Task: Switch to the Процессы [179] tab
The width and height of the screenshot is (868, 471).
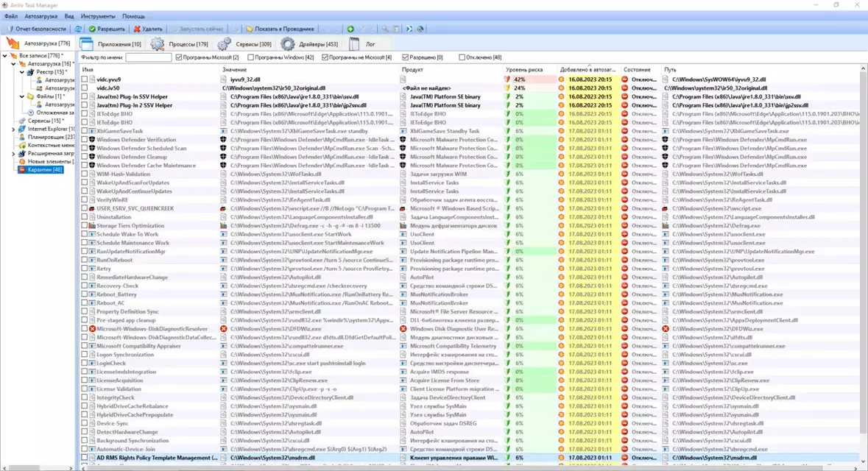Action: click(x=180, y=43)
